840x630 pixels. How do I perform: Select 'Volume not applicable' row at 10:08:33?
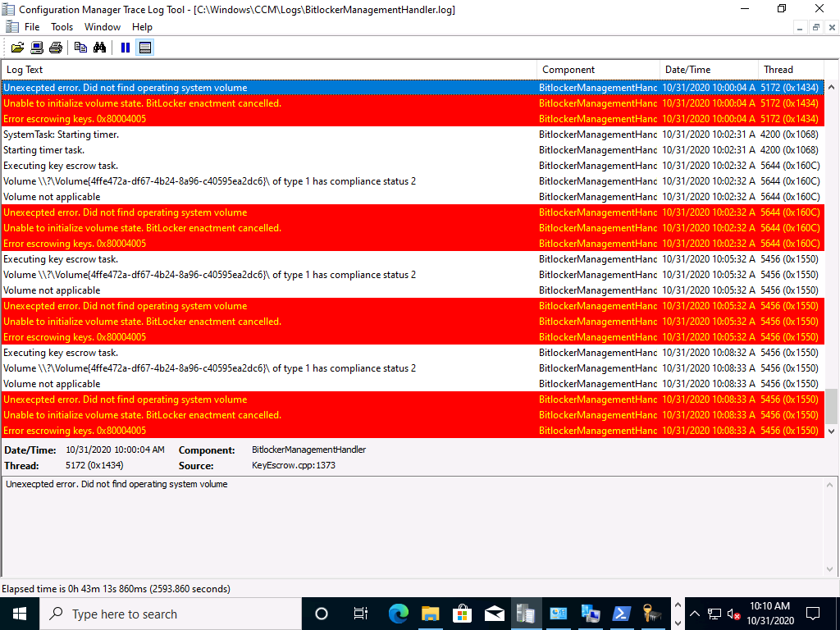click(413, 384)
